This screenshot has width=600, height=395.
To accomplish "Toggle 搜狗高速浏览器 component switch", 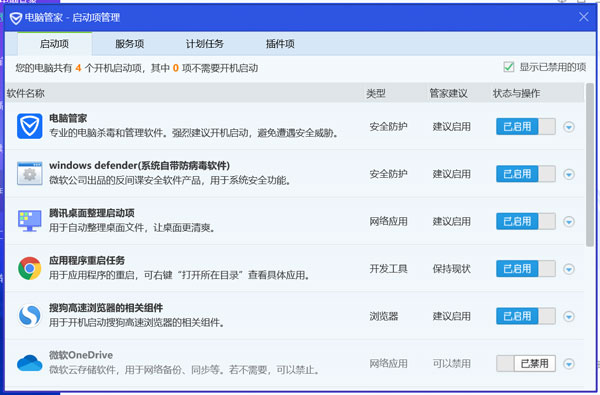I will [x=526, y=316].
